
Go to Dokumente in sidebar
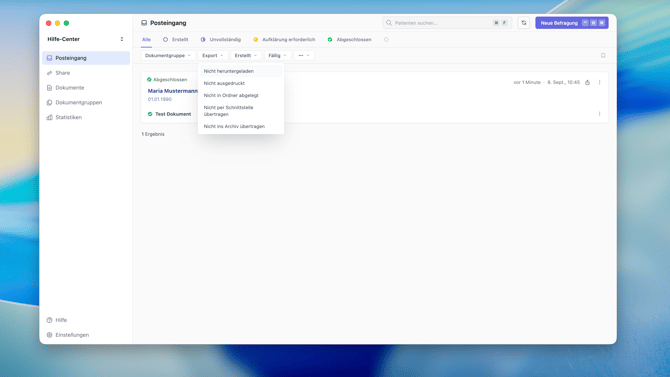(x=86, y=88)
